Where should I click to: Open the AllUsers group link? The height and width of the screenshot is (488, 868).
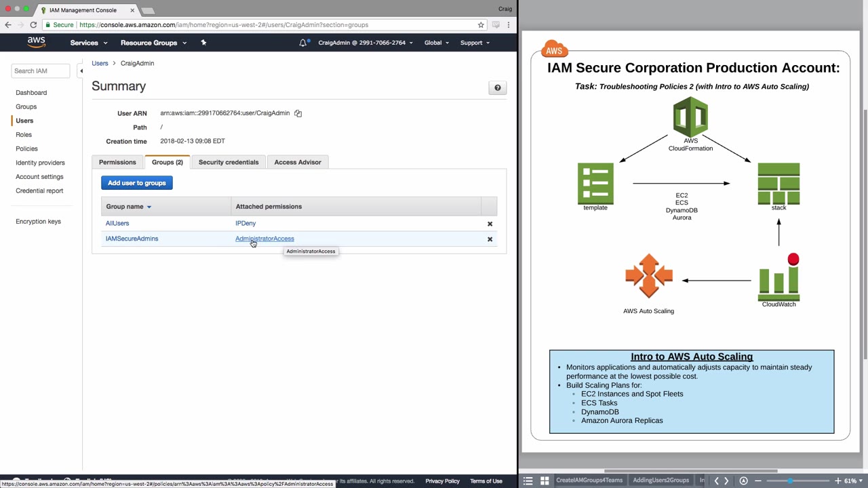pyautogui.click(x=117, y=223)
